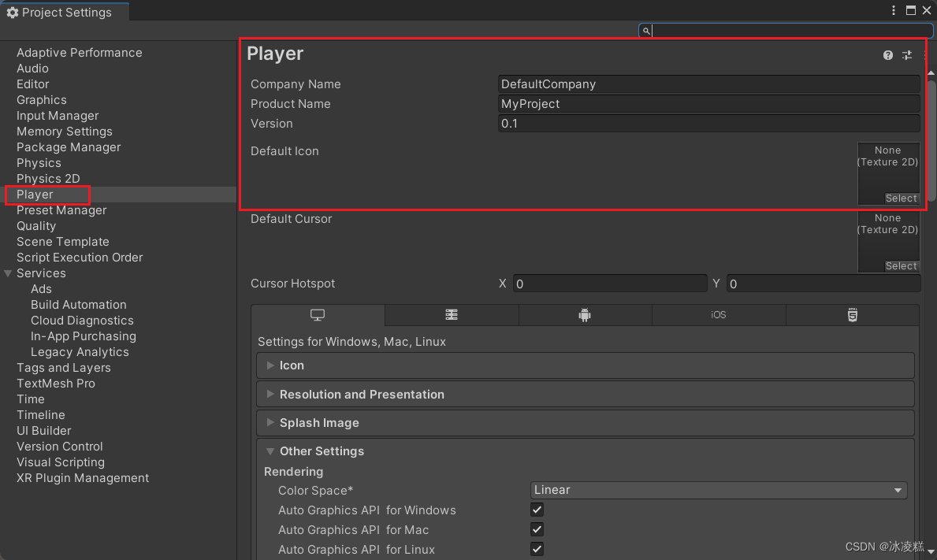Open Audio settings
Screen dimensions: 937x560
click(x=32, y=69)
